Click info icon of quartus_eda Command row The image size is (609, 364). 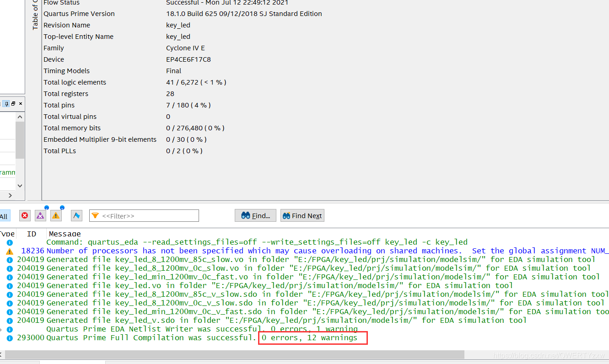(10, 242)
